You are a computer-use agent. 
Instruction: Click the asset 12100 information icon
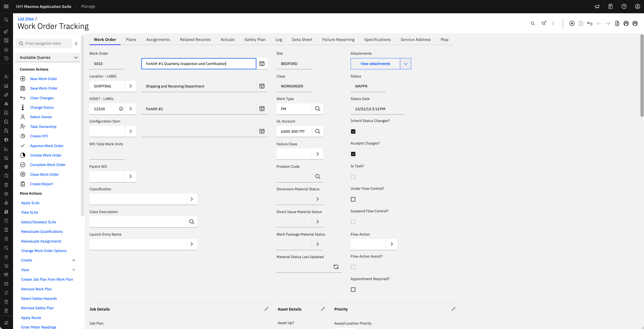pyautogui.click(x=121, y=109)
